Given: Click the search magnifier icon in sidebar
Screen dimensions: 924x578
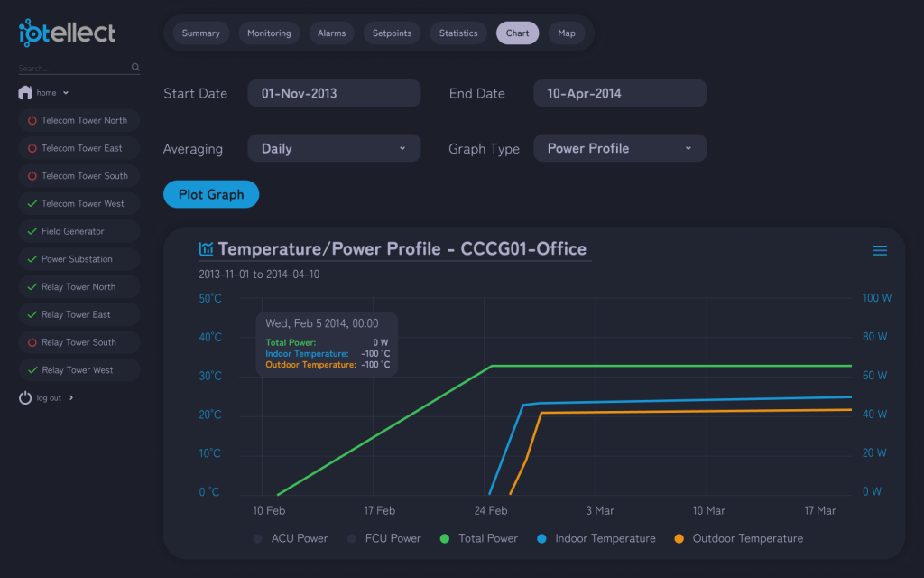Looking at the screenshot, I should pos(136,67).
